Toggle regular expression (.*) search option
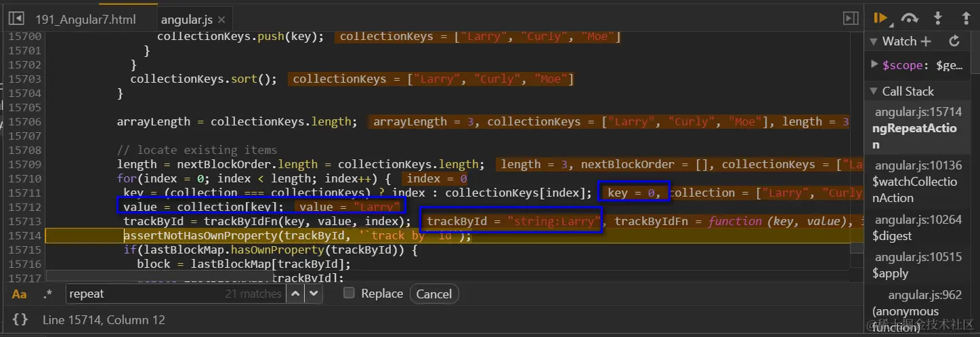 [x=47, y=294]
